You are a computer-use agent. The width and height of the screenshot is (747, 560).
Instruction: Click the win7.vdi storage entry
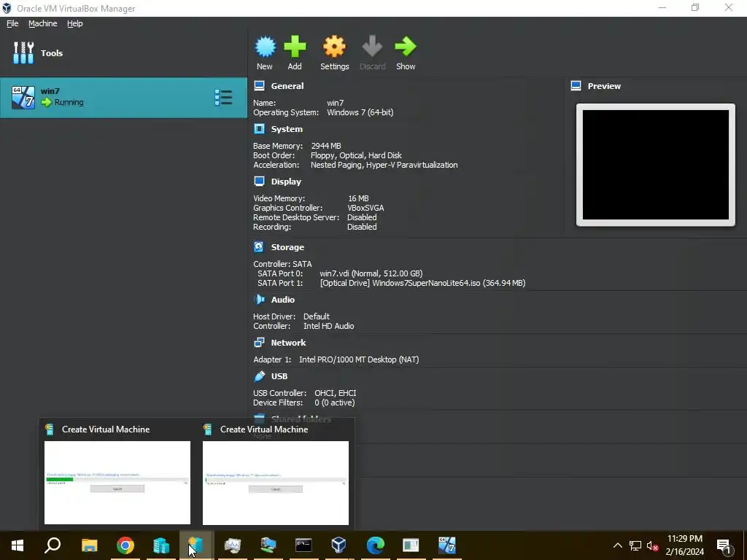point(371,273)
